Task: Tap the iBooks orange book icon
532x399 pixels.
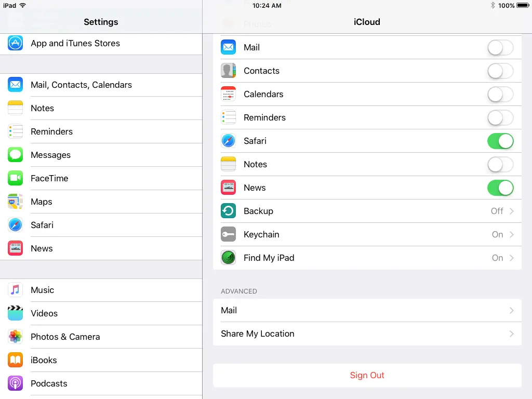Action: pyautogui.click(x=15, y=360)
